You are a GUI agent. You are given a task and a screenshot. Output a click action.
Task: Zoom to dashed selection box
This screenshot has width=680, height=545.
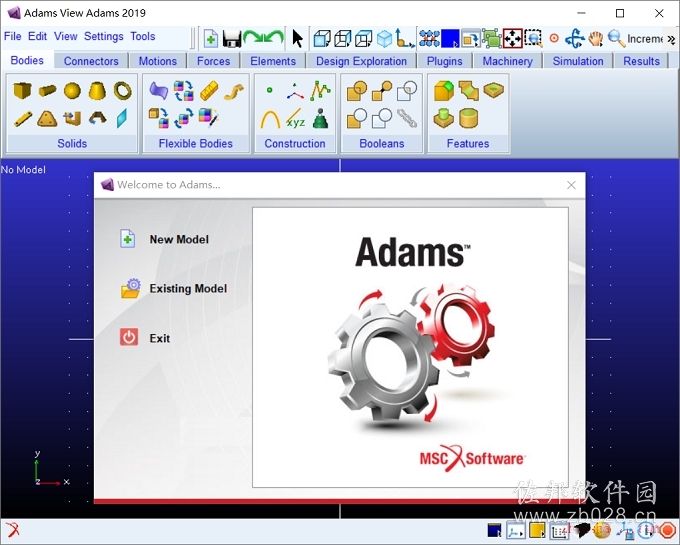tap(533, 39)
